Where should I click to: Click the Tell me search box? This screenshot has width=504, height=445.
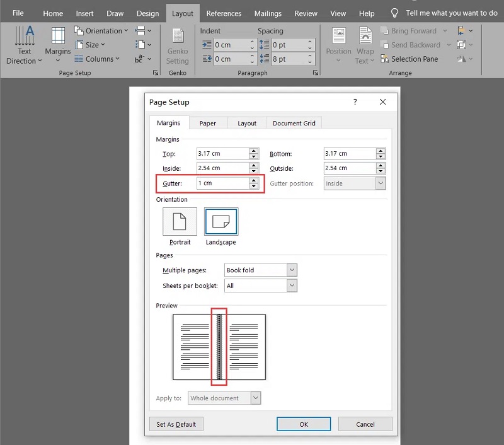451,13
